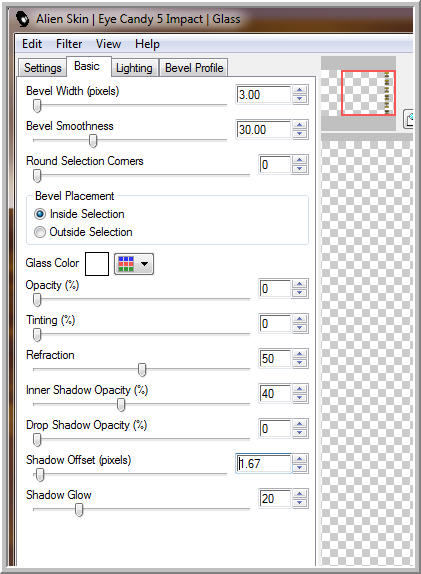The height and width of the screenshot is (574, 421).
Task: Increase Shadow Glow with up arrow
Action: (x=300, y=494)
